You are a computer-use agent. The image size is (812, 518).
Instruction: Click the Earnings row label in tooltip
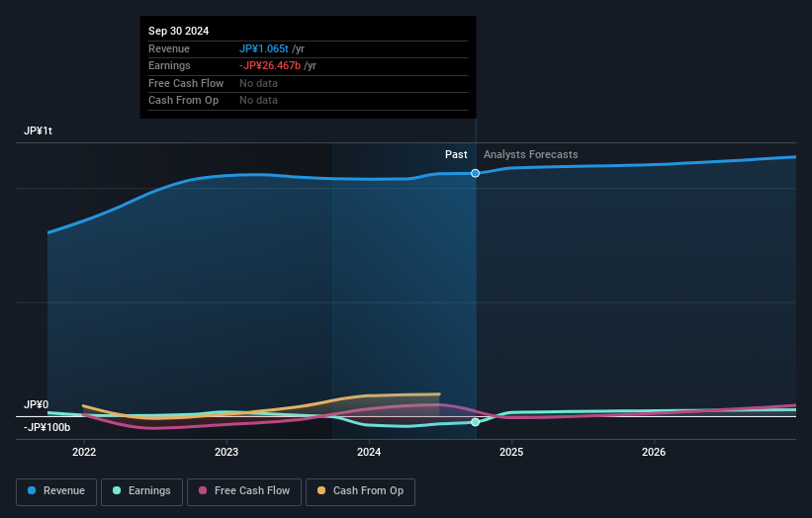point(169,65)
